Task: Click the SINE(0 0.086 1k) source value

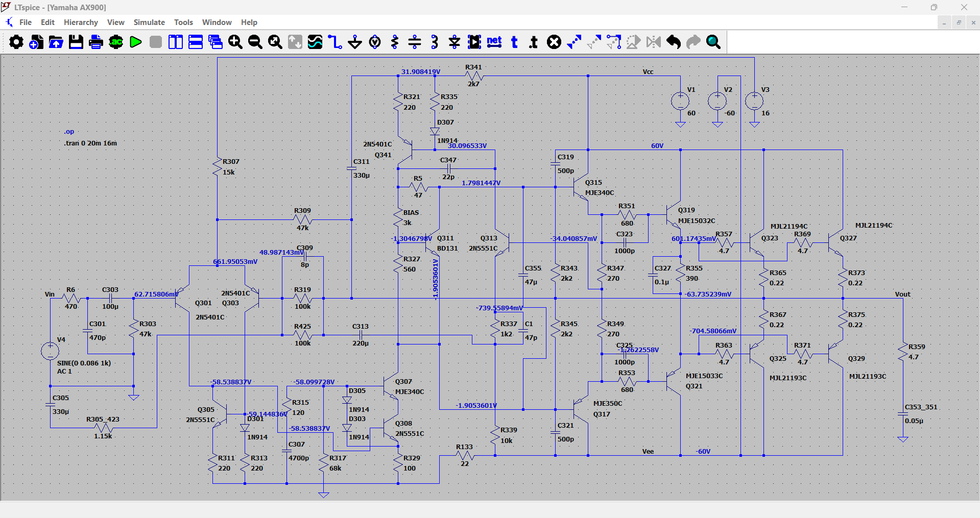Action: click(x=84, y=363)
